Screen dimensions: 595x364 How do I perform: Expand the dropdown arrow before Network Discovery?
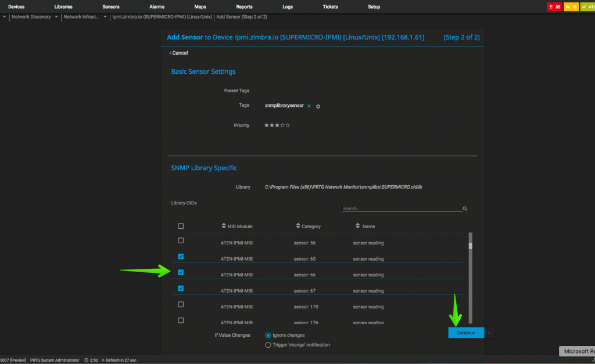[x=4, y=17]
